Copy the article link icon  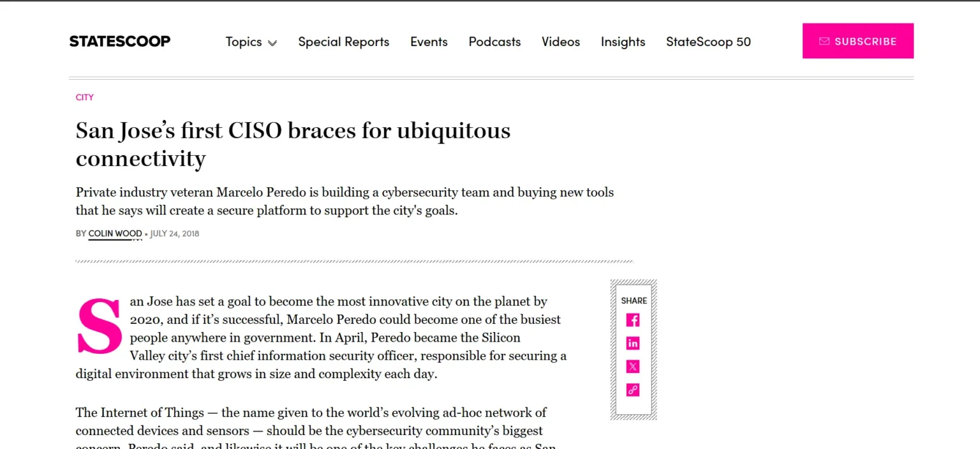(632, 390)
